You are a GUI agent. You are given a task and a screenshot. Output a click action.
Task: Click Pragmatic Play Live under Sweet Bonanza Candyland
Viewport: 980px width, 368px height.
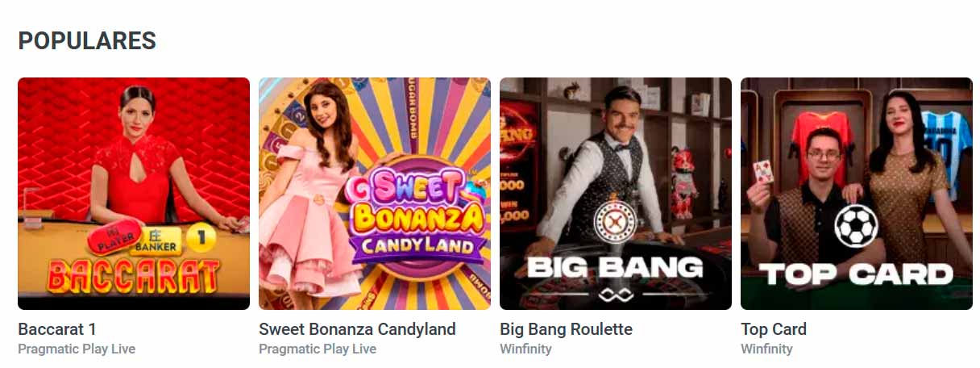coord(318,349)
